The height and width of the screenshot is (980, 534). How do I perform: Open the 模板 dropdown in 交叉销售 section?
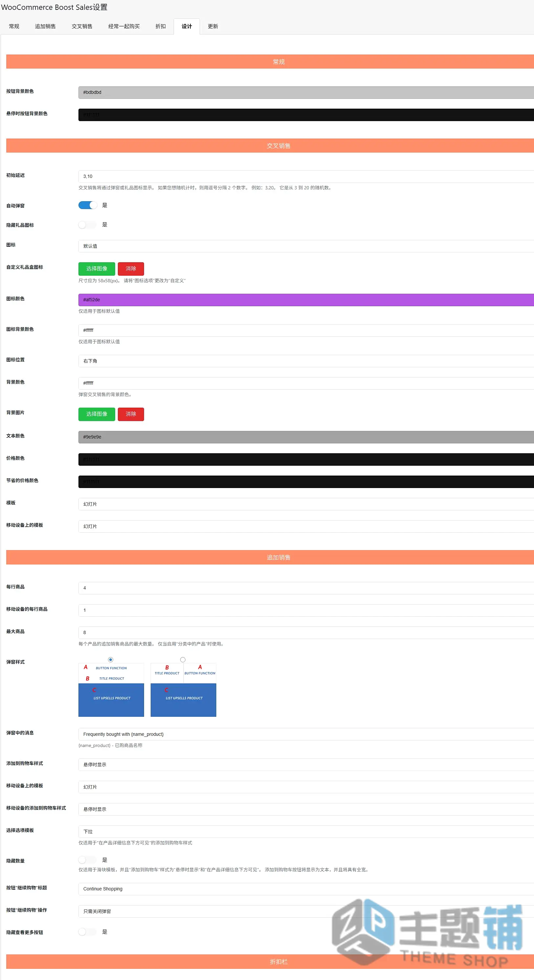pyautogui.click(x=306, y=504)
